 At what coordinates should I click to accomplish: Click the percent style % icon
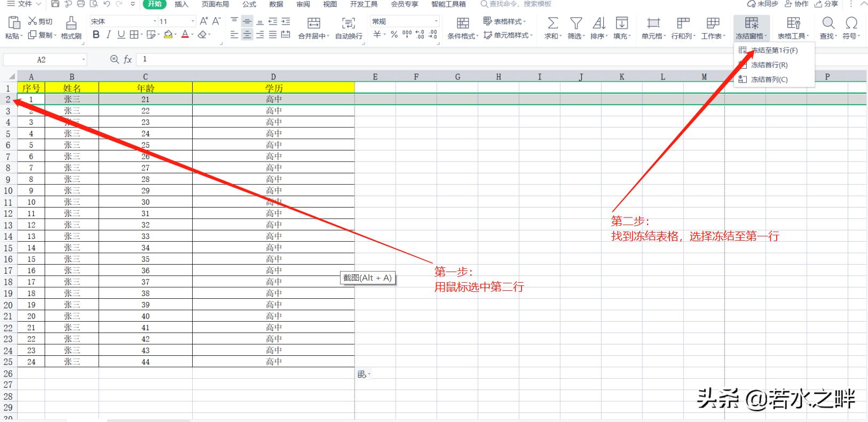394,35
